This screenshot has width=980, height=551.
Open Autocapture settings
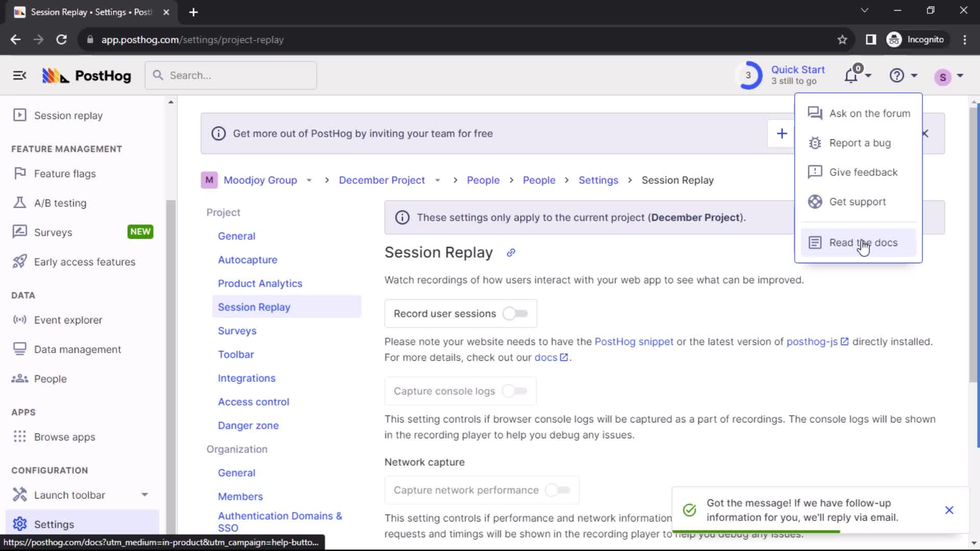point(248,260)
